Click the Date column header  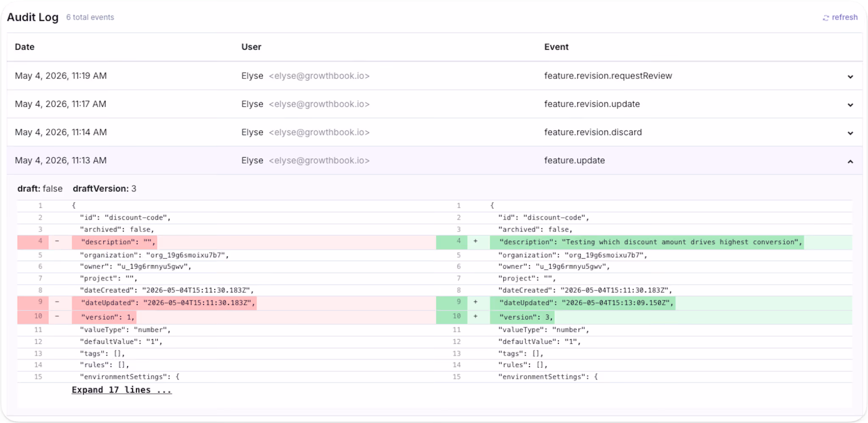25,47
